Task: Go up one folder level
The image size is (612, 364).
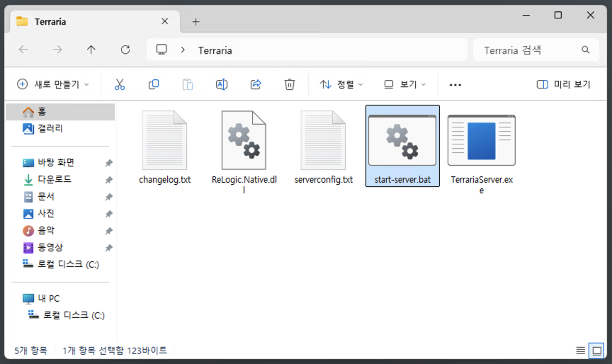Action: click(91, 50)
